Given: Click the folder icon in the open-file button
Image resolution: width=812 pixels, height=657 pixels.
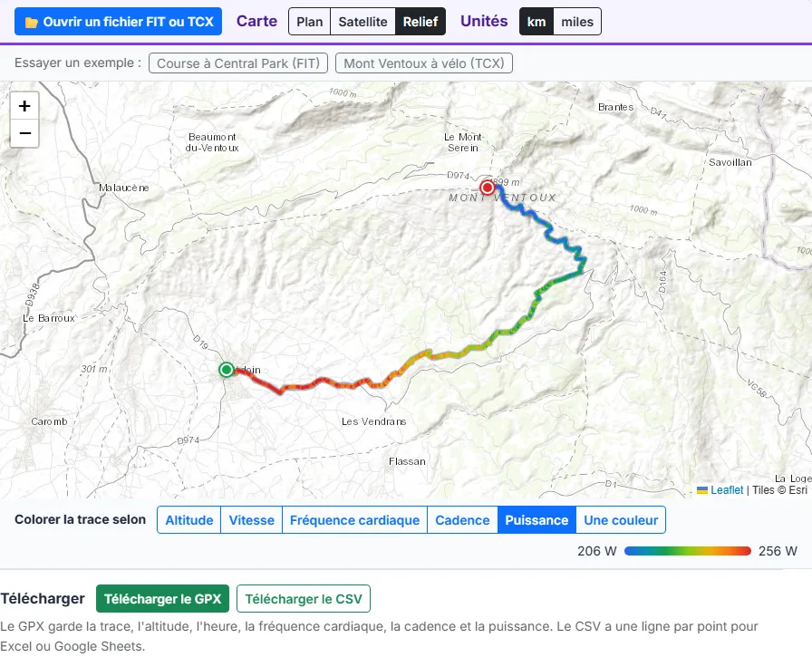Looking at the screenshot, I should (x=31, y=23).
